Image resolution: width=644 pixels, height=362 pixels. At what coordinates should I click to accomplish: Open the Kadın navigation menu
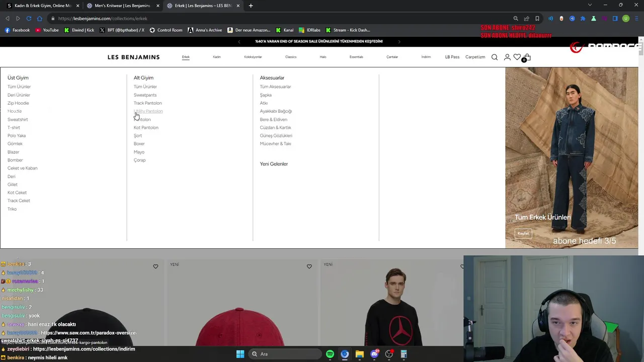217,57
